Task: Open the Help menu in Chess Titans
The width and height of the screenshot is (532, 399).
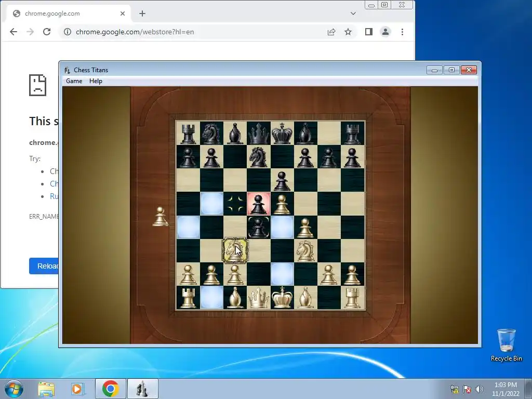Action: pos(96,81)
